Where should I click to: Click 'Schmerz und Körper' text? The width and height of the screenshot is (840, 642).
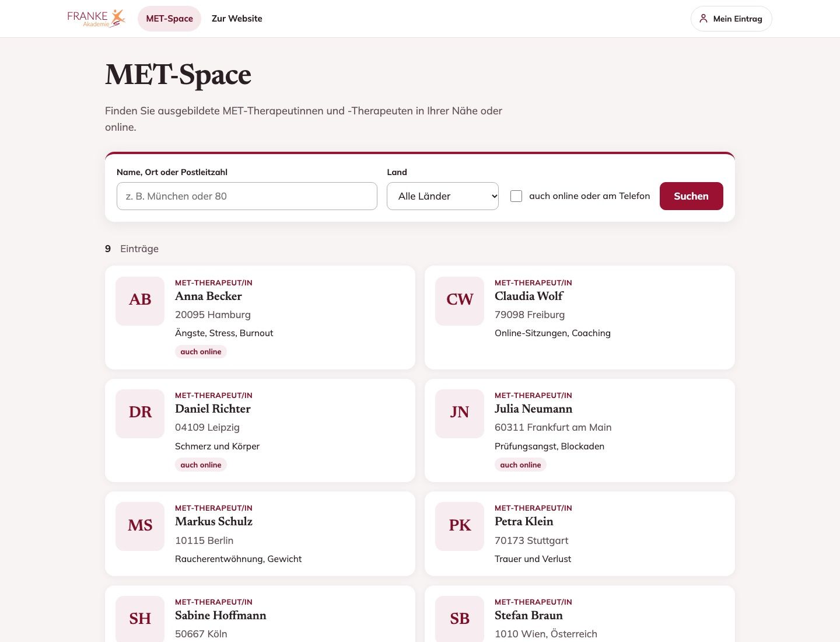coord(217,446)
